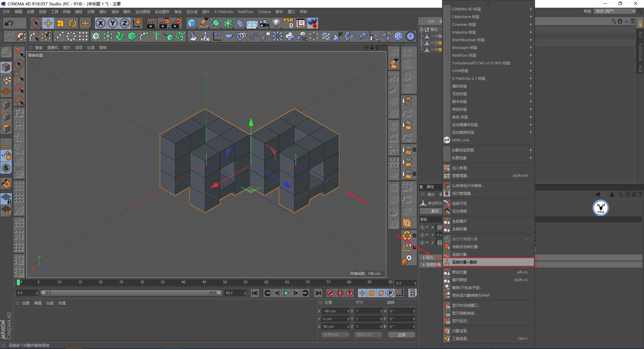Click the 应用 apply button

click(x=401, y=335)
